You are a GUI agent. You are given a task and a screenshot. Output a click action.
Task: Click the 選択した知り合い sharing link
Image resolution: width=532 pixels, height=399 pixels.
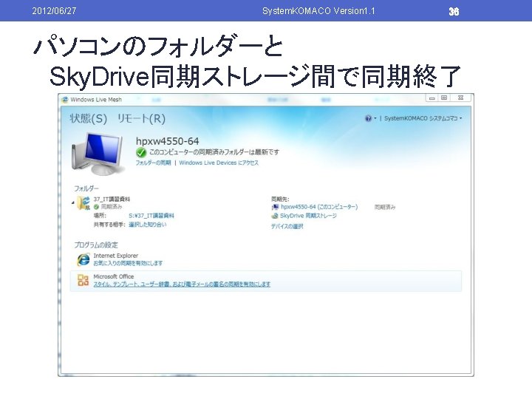coord(148,225)
